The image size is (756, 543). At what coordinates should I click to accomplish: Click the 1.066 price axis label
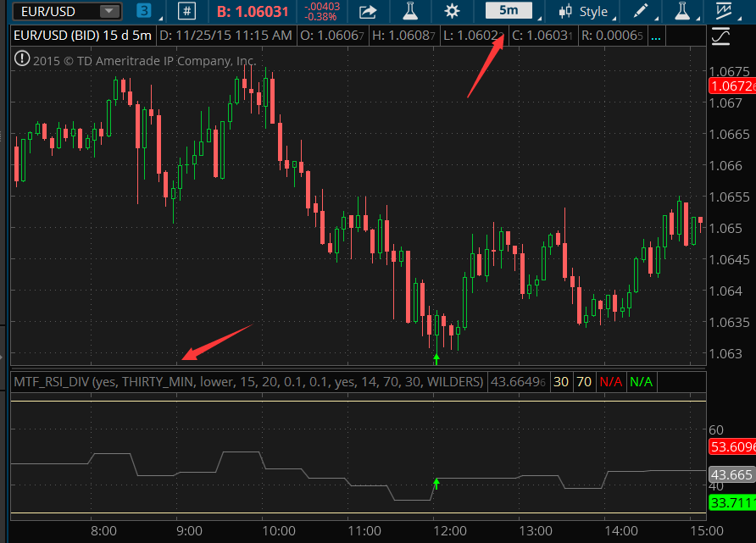click(725, 166)
